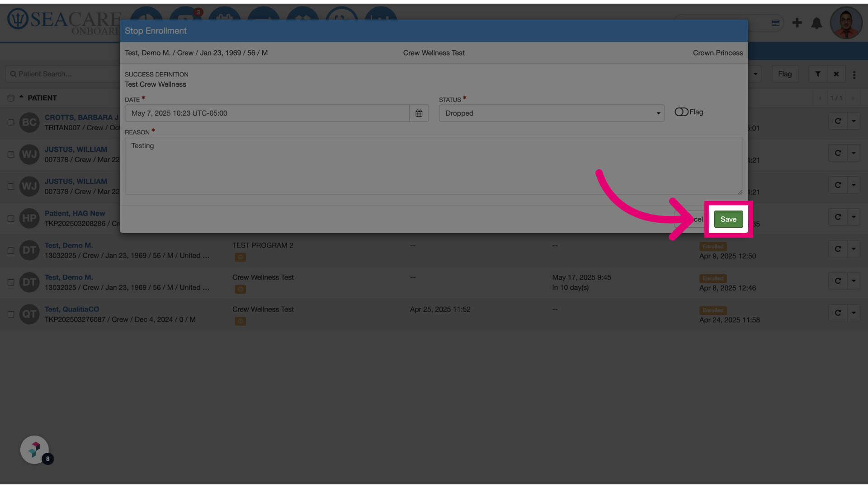Click the Flag filter button

coord(785,74)
